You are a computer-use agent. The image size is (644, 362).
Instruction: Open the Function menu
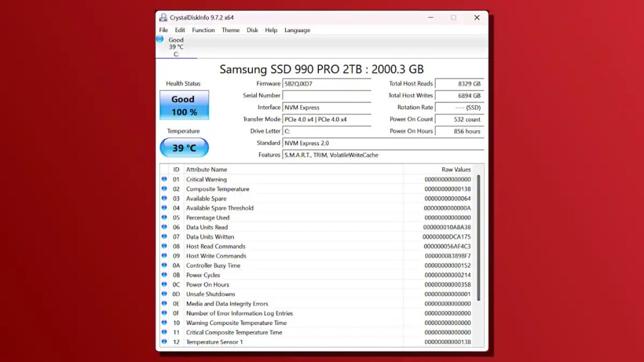point(203,30)
